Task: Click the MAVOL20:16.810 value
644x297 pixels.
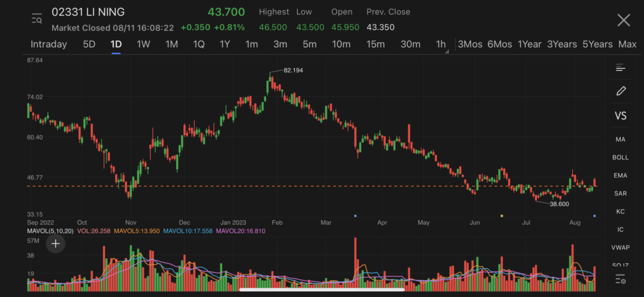Action: coord(241,231)
